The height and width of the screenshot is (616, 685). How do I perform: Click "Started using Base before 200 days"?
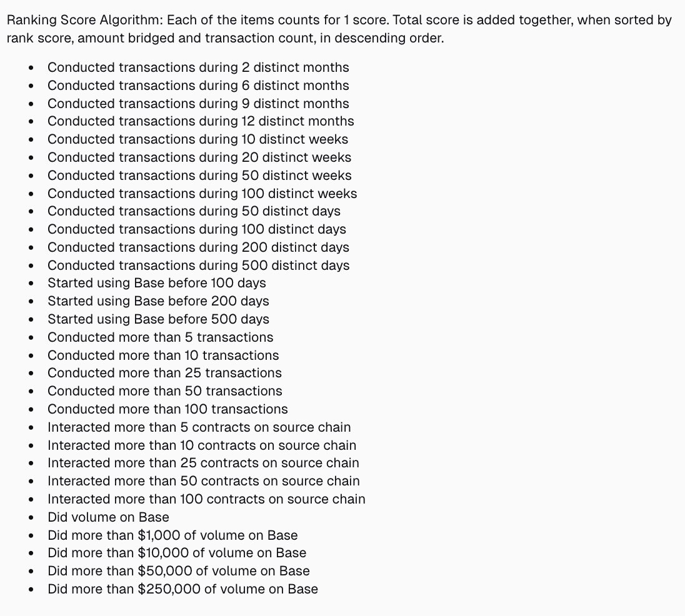click(x=158, y=301)
